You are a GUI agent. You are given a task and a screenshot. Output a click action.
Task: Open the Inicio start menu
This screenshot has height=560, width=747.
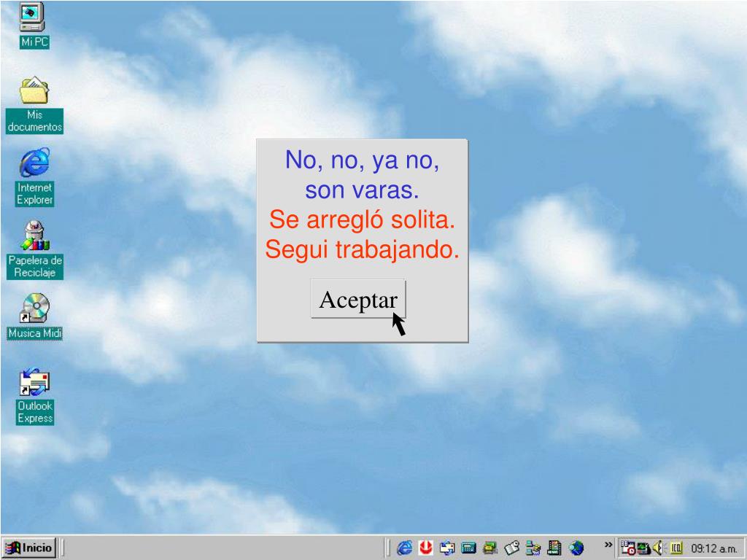click(x=29, y=548)
